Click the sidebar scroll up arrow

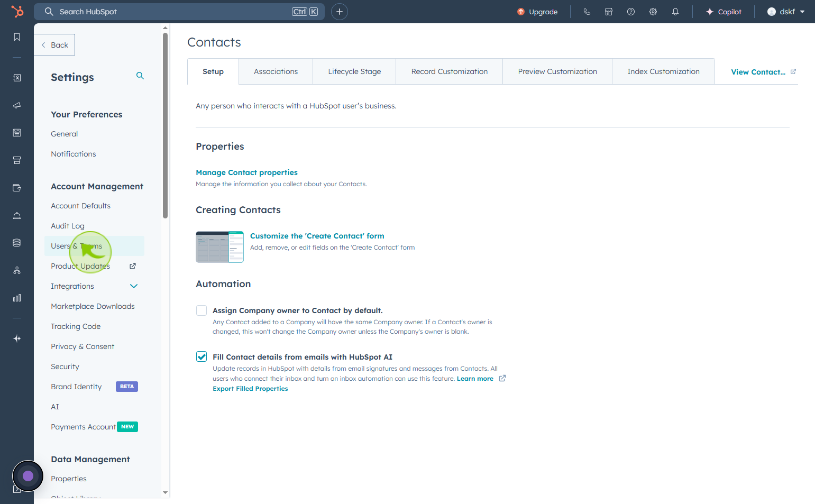(x=165, y=28)
